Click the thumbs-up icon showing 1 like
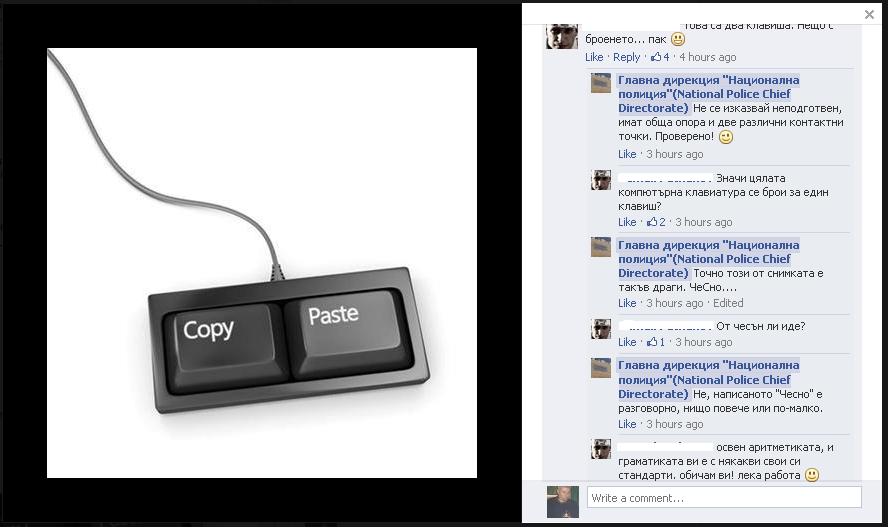888x527 pixels. point(652,342)
